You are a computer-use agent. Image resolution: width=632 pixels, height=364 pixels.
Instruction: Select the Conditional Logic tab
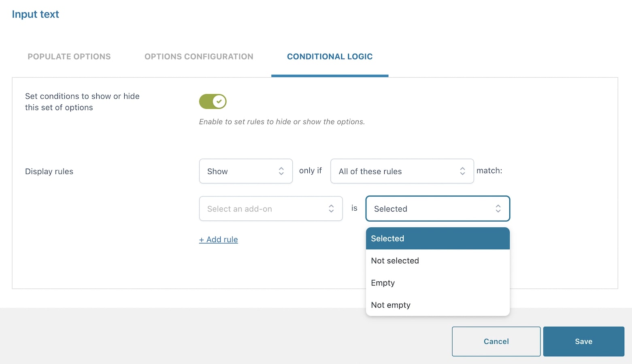point(330,57)
